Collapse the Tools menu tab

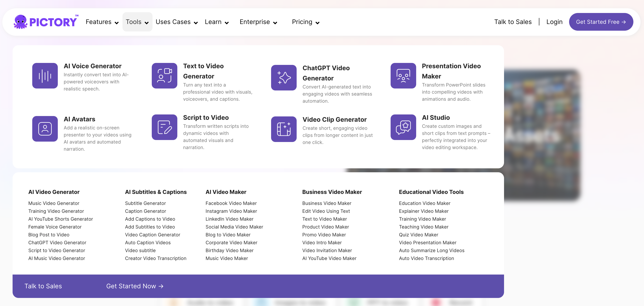click(x=137, y=22)
